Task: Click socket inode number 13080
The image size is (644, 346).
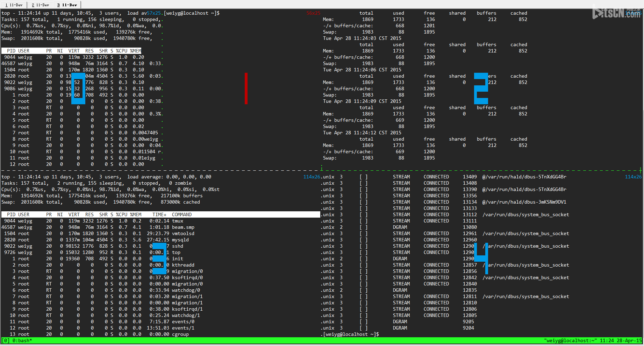Action: [470, 227]
